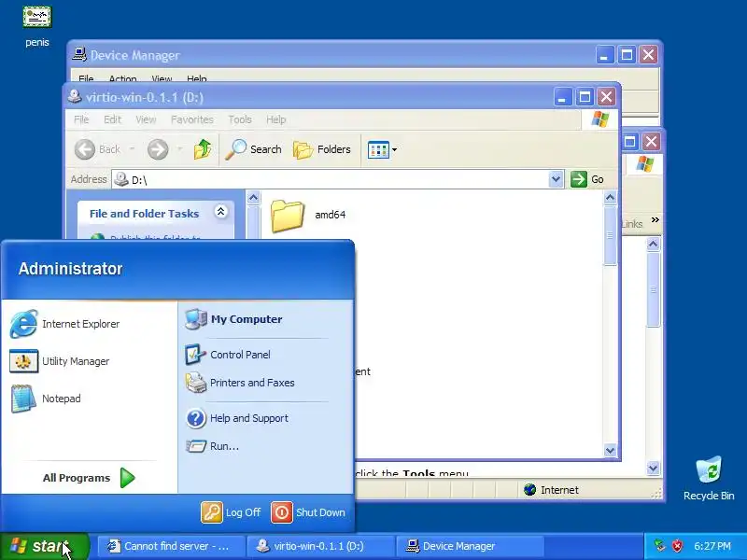The width and height of the screenshot is (747, 560).
Task: Open the Favorites menu in Explorer
Action: point(192,119)
